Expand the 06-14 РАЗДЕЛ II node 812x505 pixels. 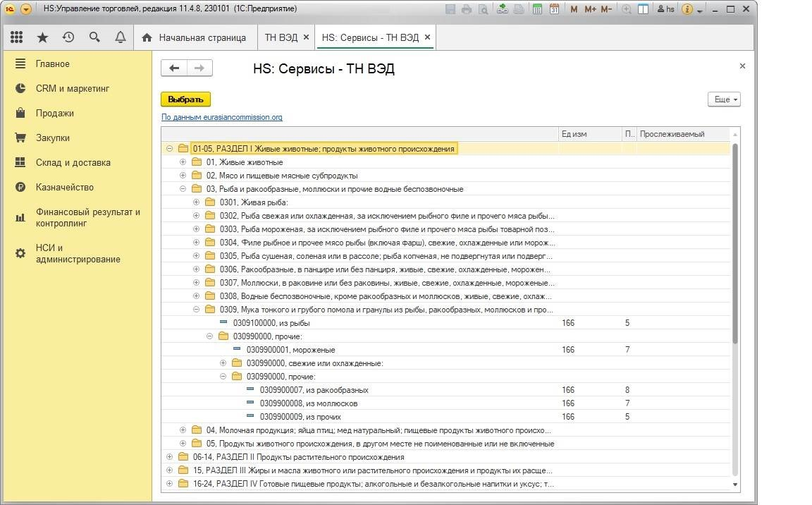169,457
